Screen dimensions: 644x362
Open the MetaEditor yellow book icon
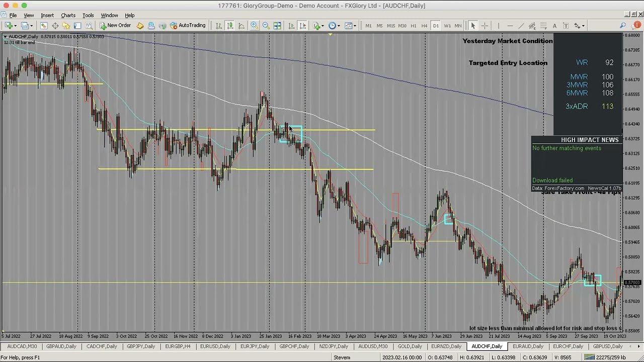[x=140, y=26]
